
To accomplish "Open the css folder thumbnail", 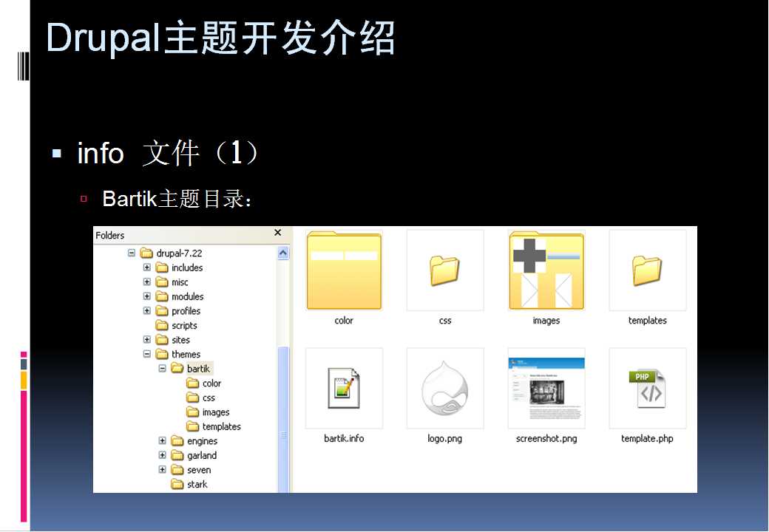I will pos(445,270).
